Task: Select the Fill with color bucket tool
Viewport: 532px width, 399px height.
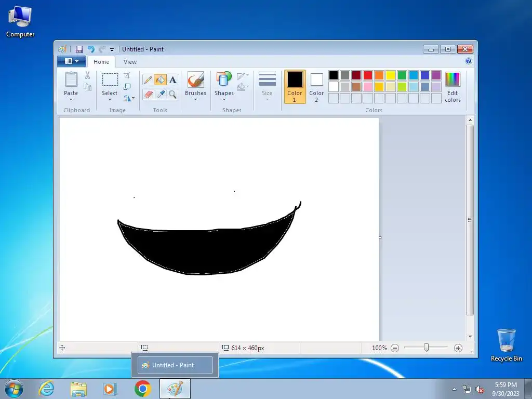Action: (160, 79)
